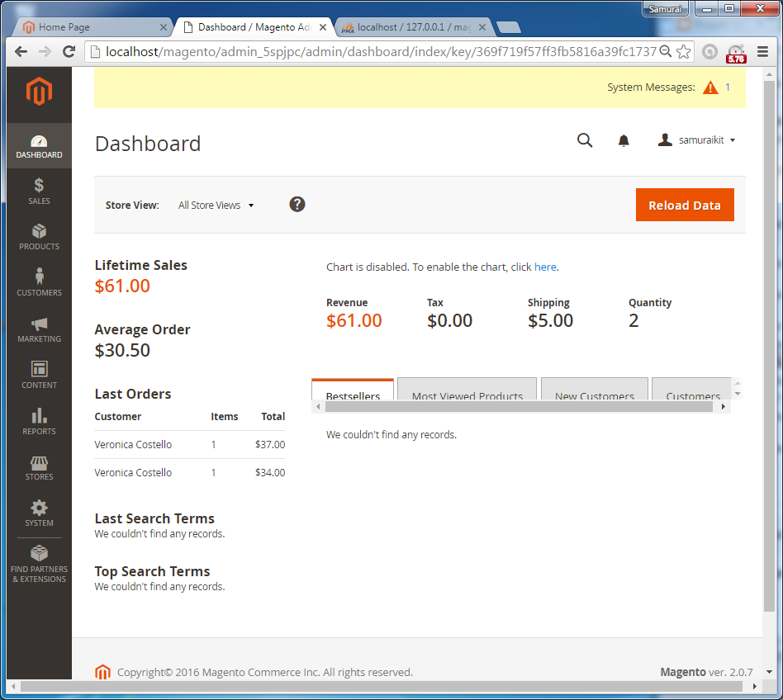Go back with the browser back arrow
This screenshot has width=783, height=700.
21,51
